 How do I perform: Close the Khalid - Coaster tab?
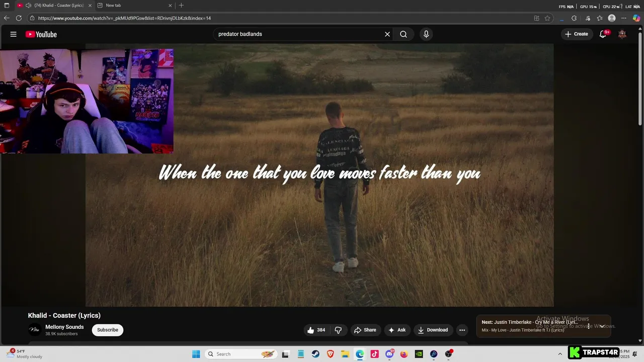click(x=90, y=6)
